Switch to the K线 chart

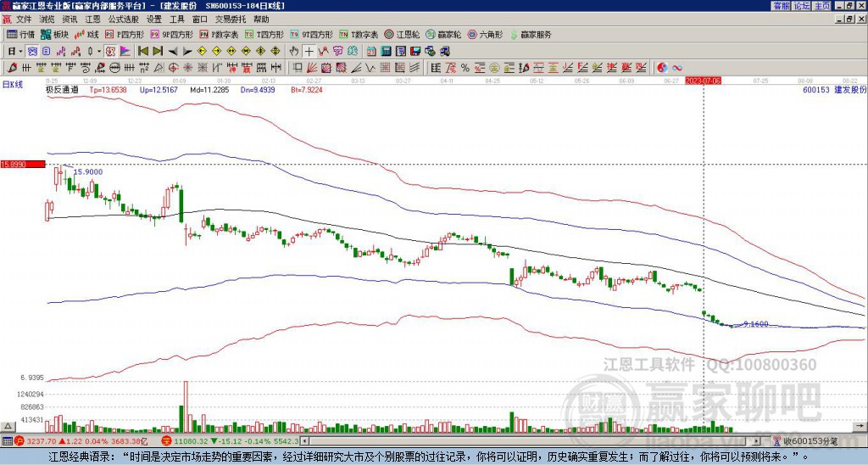(x=86, y=34)
